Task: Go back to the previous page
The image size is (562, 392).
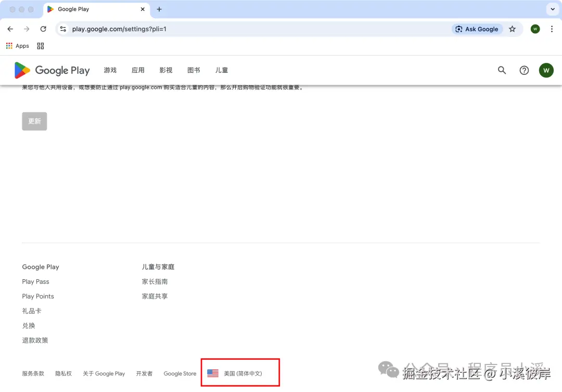Action: coord(10,29)
